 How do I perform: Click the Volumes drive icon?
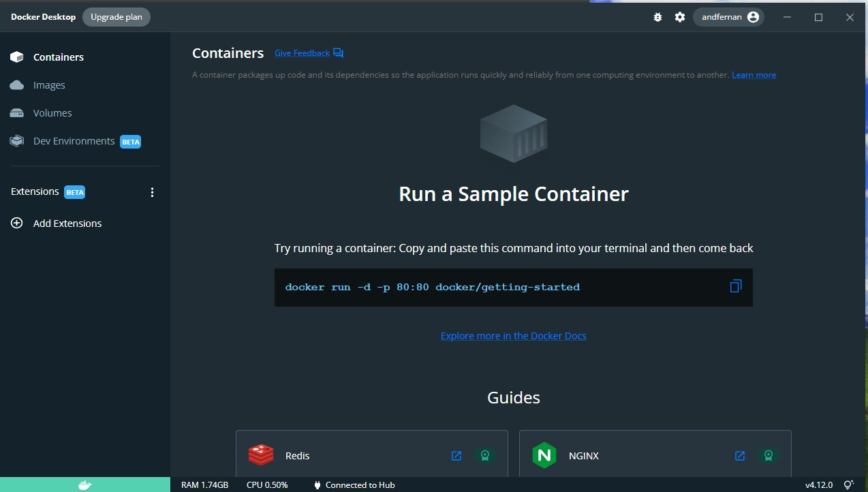tap(17, 113)
